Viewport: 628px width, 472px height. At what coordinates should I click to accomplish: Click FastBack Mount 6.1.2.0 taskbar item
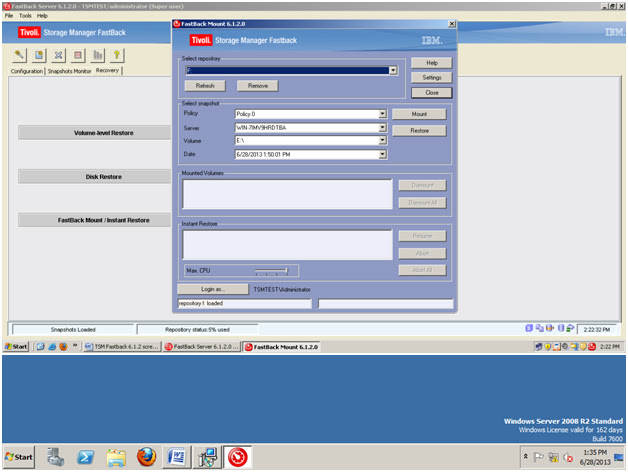point(282,347)
